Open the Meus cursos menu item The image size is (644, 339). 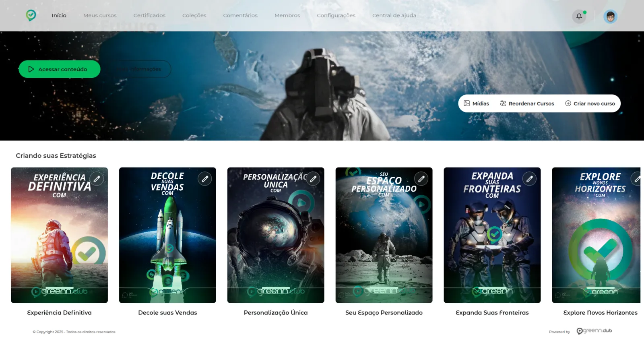100,15
